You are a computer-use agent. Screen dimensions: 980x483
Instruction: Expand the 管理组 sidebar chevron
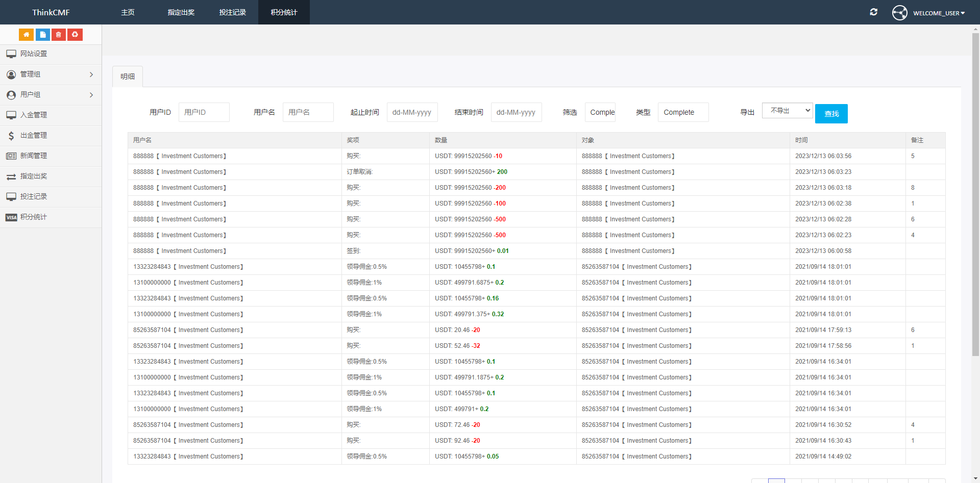(91, 74)
